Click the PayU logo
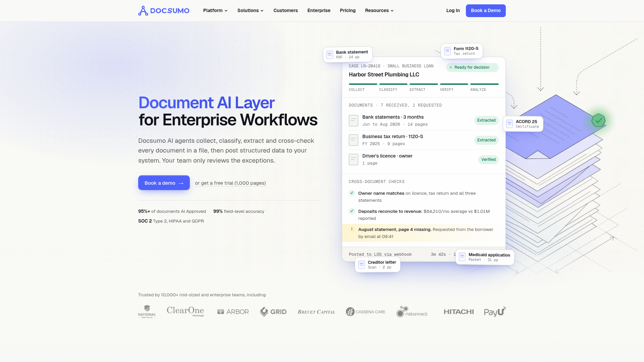The image size is (644, 362). 495,312
